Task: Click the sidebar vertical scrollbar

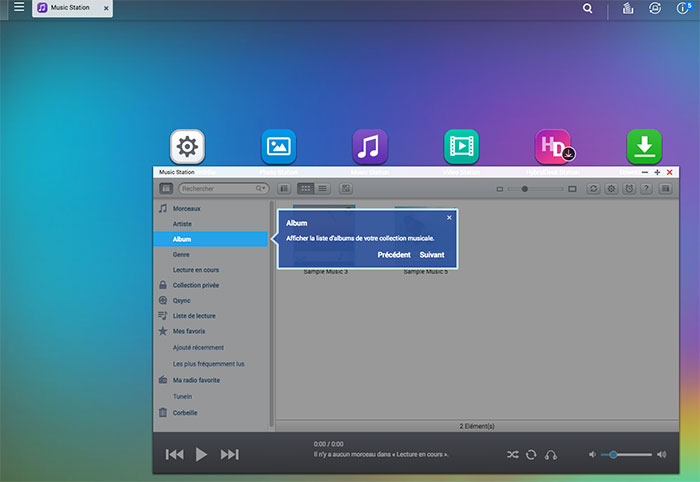Action: 271,314
